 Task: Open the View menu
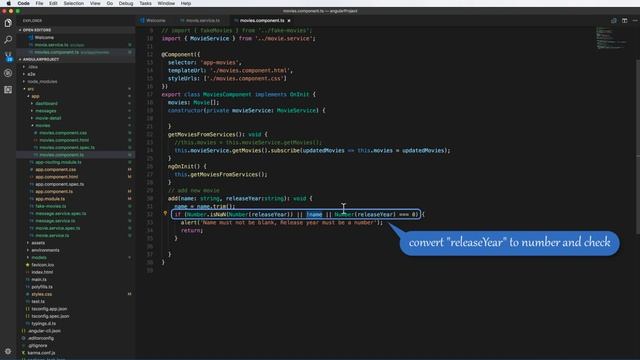pos(95,3)
